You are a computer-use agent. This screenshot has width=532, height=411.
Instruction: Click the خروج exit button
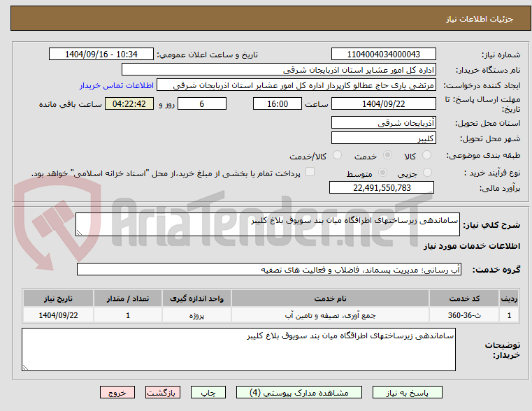click(x=117, y=392)
